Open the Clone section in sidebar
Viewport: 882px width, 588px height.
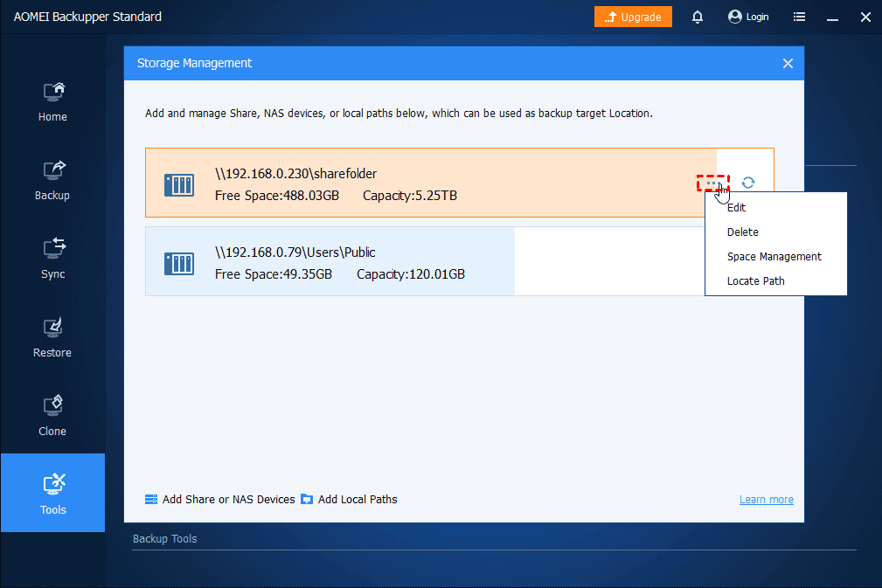(x=52, y=417)
